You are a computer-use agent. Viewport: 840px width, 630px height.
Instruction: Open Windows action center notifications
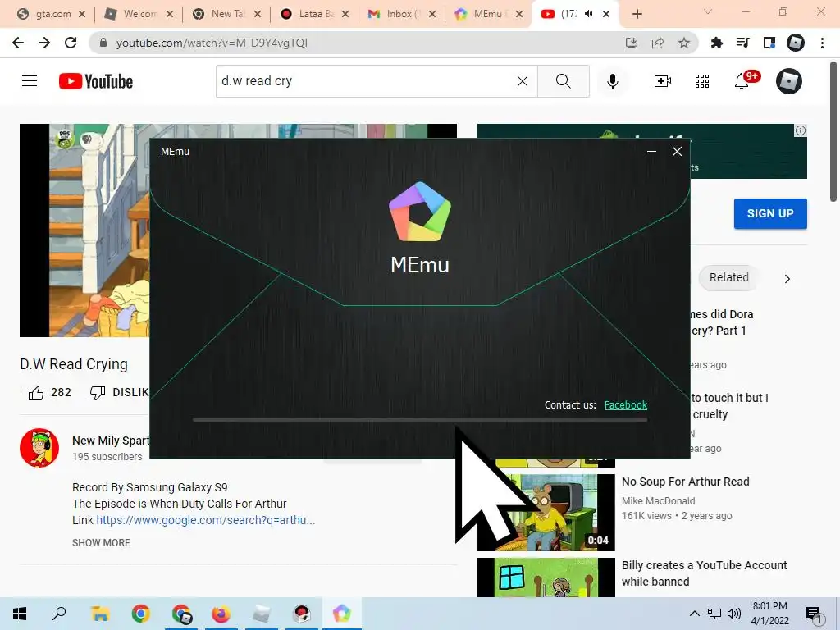click(815, 615)
